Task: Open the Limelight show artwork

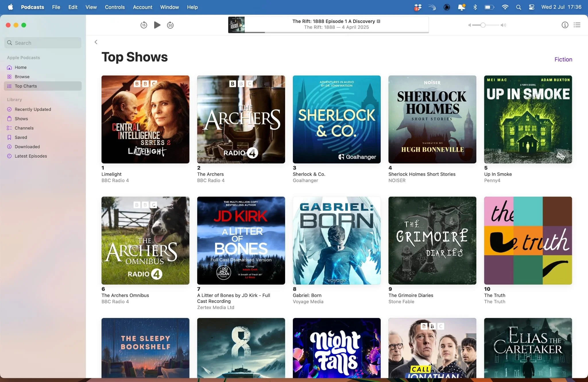Action: pos(145,119)
